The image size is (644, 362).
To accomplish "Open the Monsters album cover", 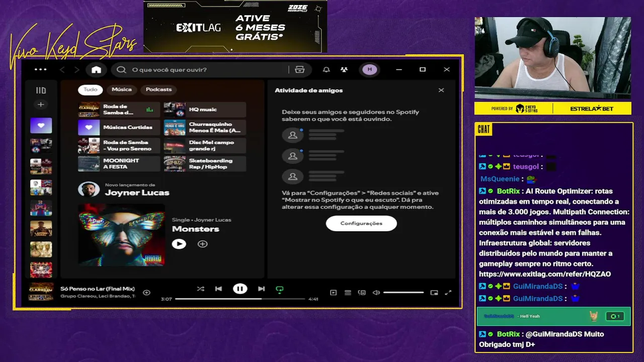I will pos(121,234).
